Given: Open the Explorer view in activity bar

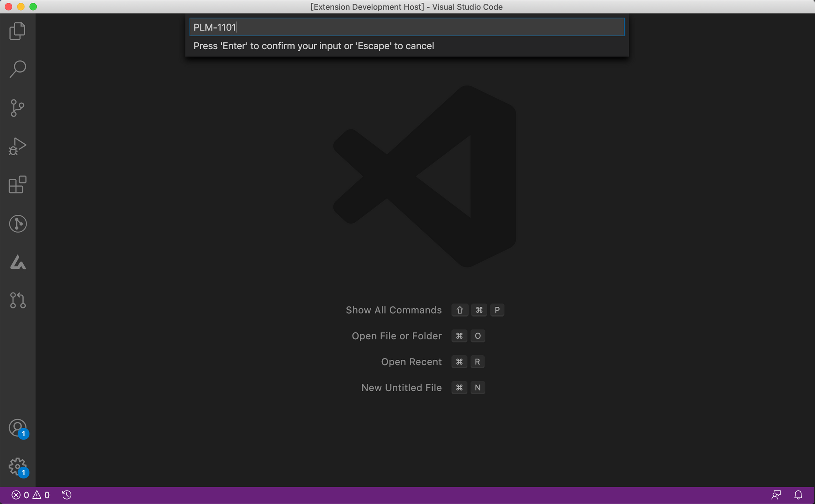Looking at the screenshot, I should pyautogui.click(x=18, y=31).
